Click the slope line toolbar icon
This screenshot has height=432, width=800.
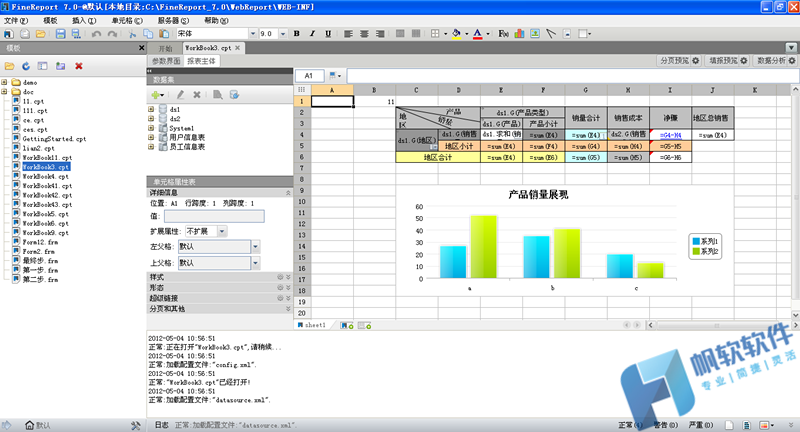coord(551,34)
